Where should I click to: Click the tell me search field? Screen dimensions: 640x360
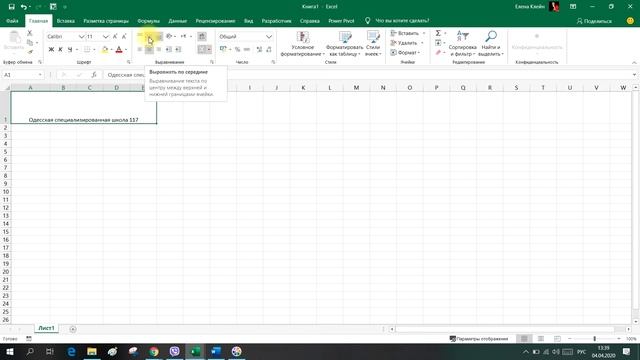pos(402,21)
